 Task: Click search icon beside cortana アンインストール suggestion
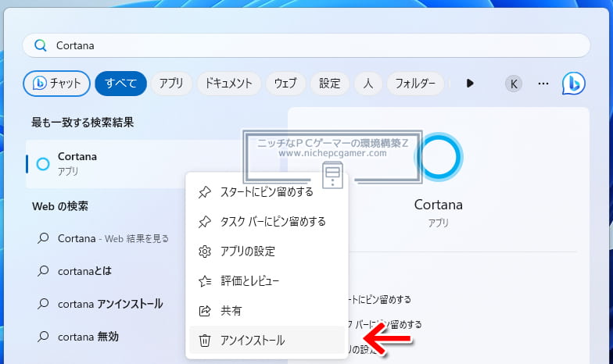tap(43, 304)
